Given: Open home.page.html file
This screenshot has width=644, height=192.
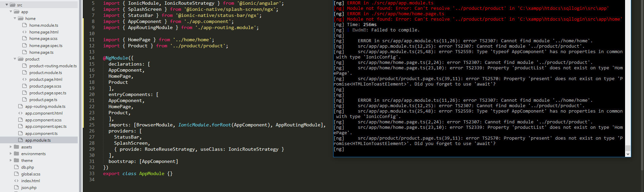Looking at the screenshot, I should (44, 32).
